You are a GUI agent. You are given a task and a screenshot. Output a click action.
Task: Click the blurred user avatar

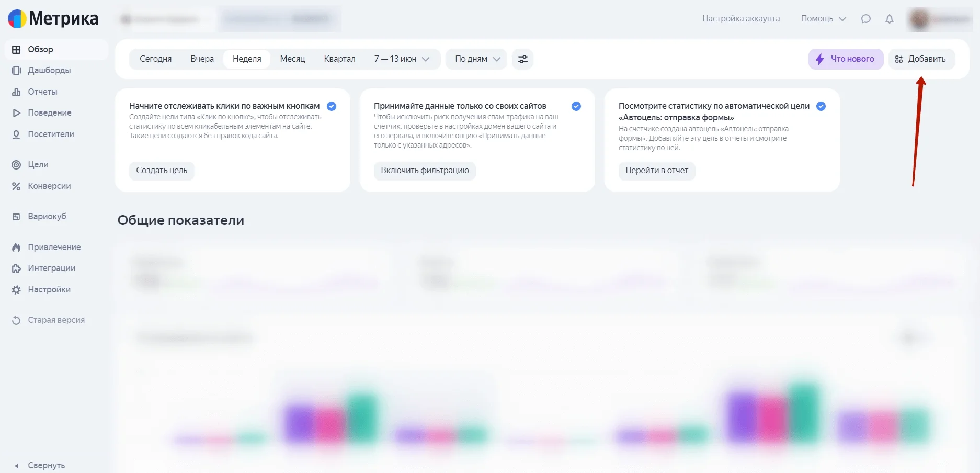coord(919,19)
